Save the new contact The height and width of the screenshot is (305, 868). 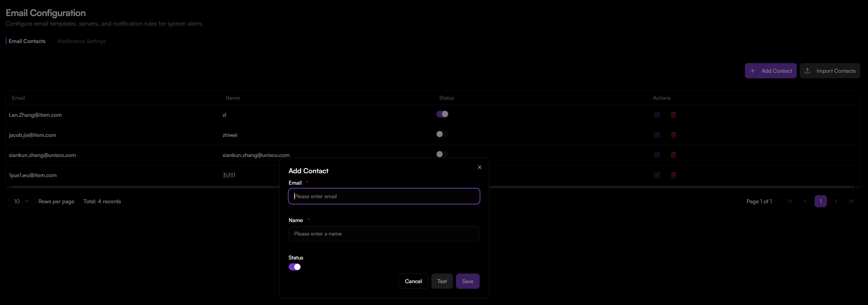click(x=467, y=281)
